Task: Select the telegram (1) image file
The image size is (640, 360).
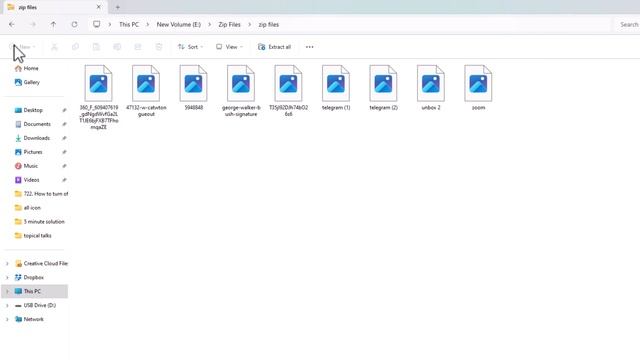Action: (336, 88)
